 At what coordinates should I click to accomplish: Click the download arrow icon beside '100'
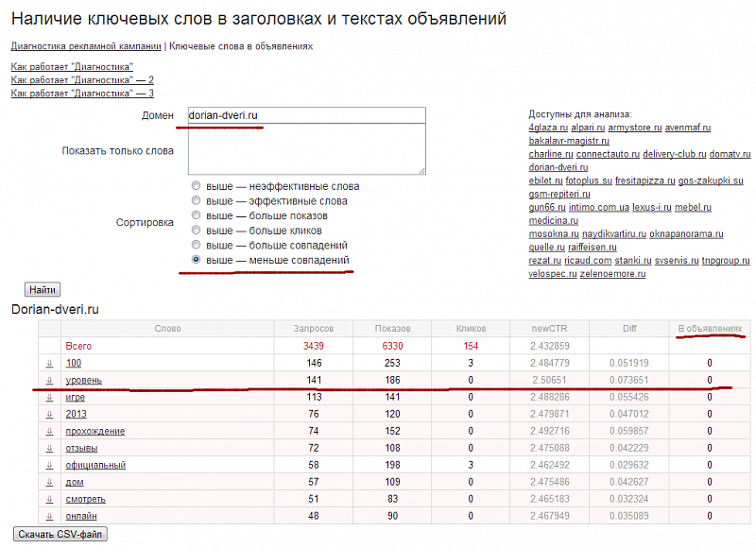pyautogui.click(x=49, y=363)
